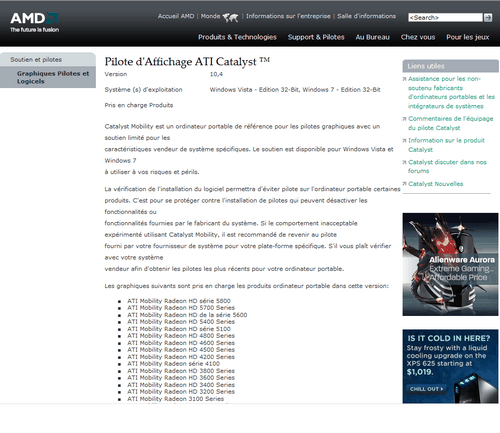Click ATI Mobility Radeon HD 3200 Series
This screenshot has height=433, width=500.
(x=181, y=391)
